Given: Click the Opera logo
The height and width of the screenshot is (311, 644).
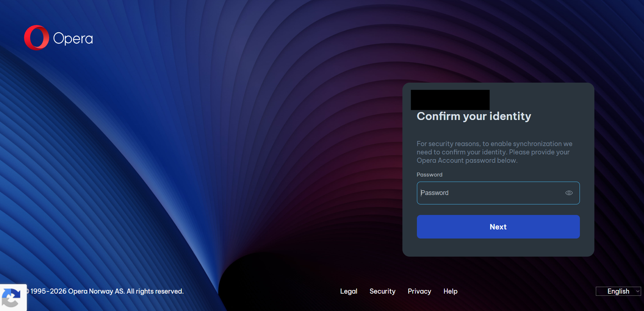Looking at the screenshot, I should (x=58, y=38).
